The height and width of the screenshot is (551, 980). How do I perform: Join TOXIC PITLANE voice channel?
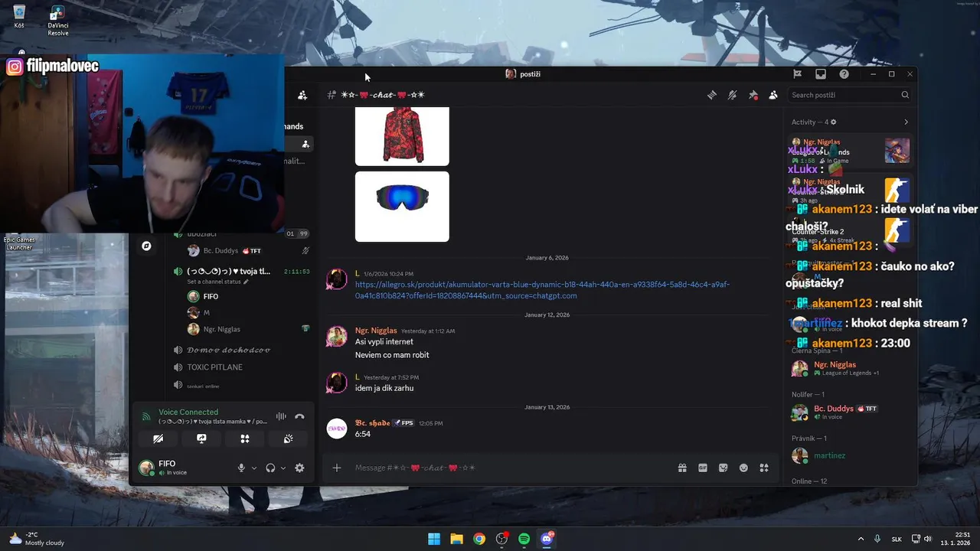click(x=214, y=367)
